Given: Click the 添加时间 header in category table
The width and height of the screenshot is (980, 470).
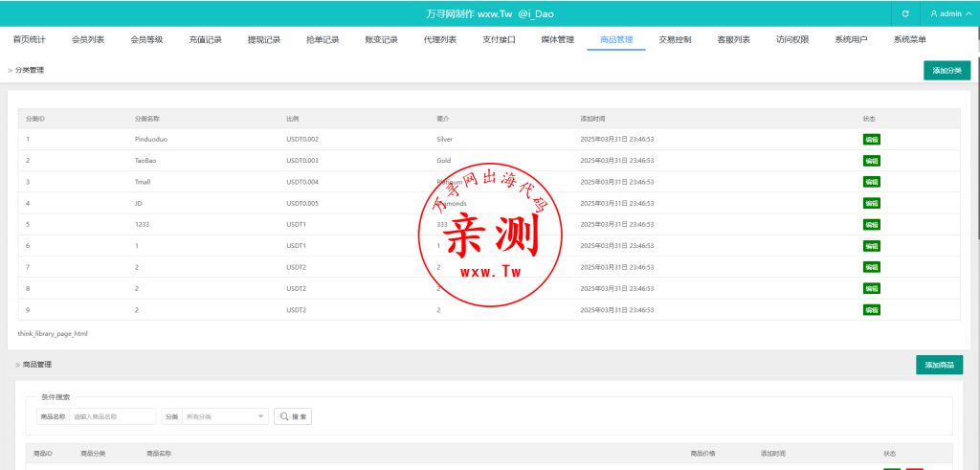Looking at the screenshot, I should click(x=592, y=119).
